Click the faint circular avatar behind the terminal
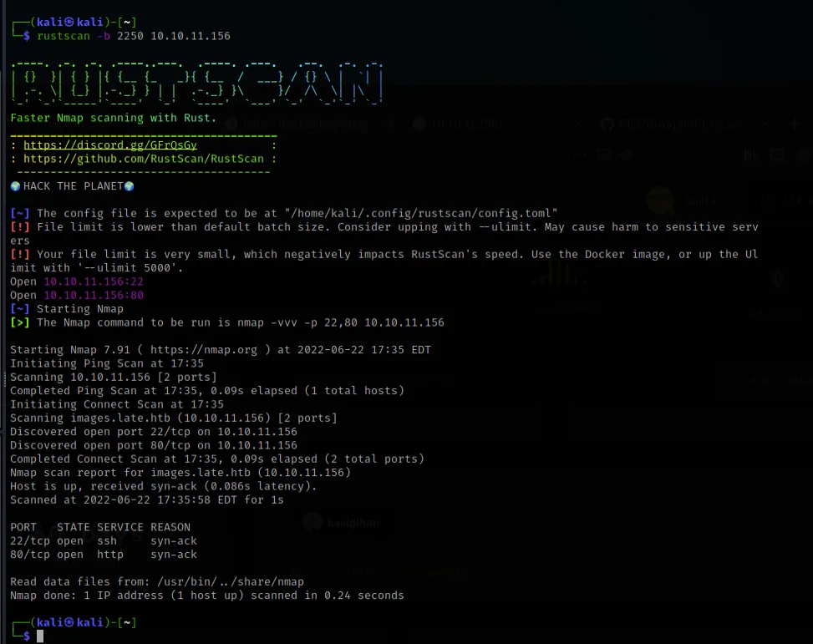813x644 pixels. coord(659,200)
